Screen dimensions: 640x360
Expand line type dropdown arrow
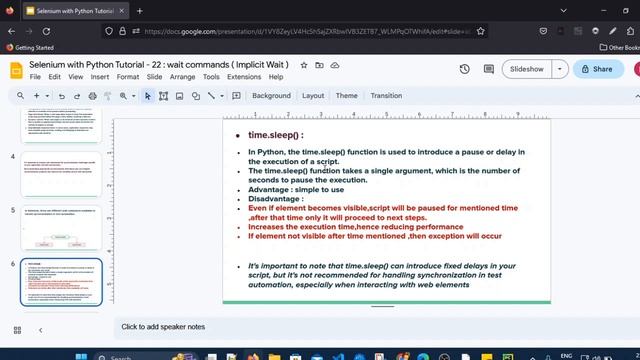pyautogui.click(x=222, y=96)
